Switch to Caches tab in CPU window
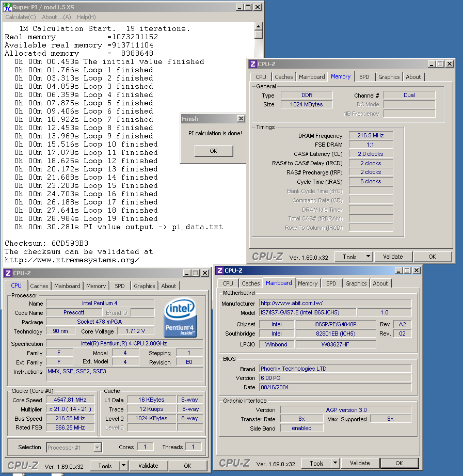This screenshot has height=476, width=463. 39,286
